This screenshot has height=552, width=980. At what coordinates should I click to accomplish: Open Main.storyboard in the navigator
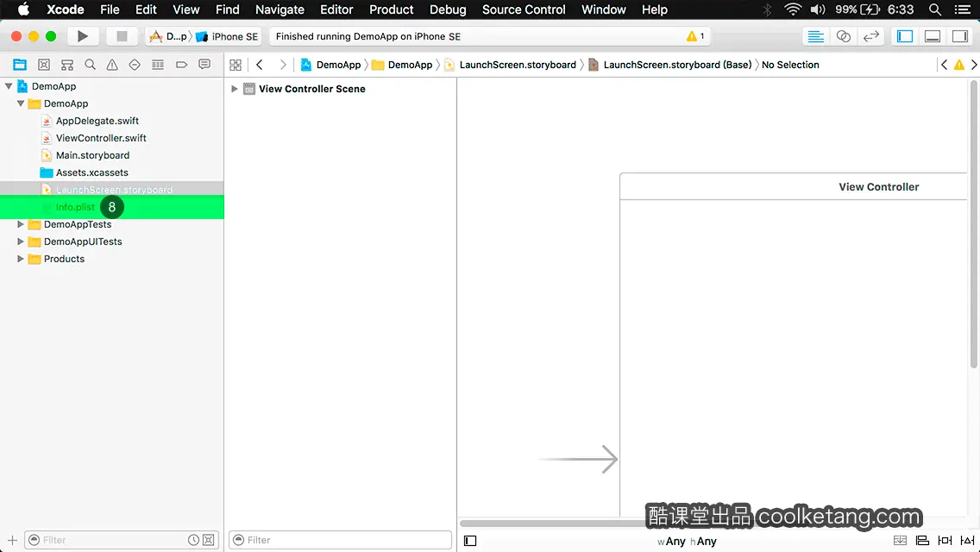[92, 155]
